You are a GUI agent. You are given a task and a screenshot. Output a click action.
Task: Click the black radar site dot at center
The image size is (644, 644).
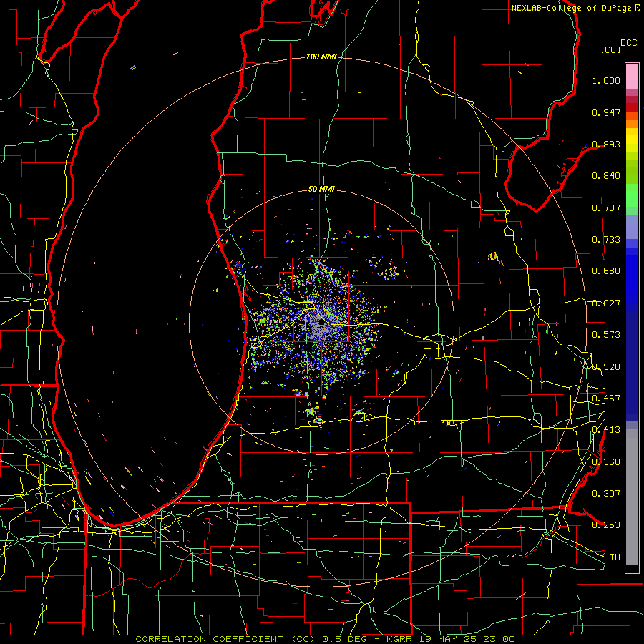[x=321, y=323]
